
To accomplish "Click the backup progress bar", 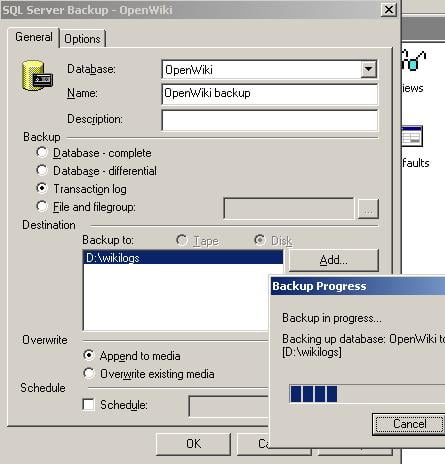I will tap(367, 394).
